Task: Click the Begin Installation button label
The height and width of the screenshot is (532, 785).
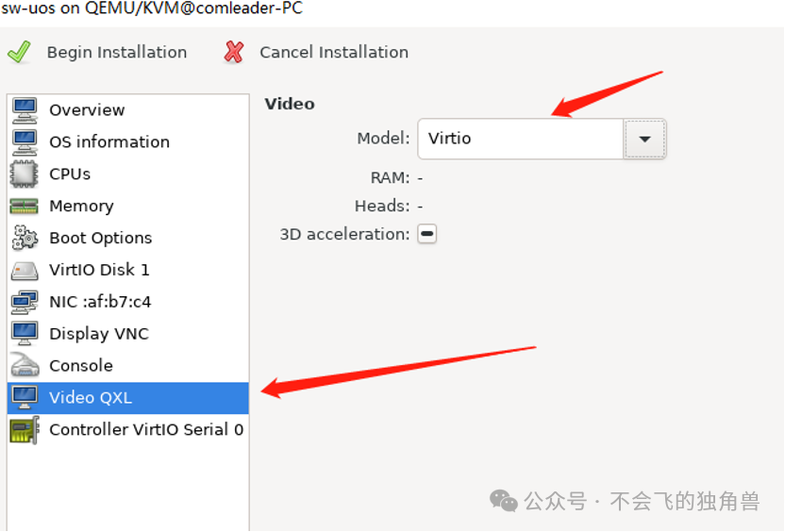Action: tap(117, 52)
